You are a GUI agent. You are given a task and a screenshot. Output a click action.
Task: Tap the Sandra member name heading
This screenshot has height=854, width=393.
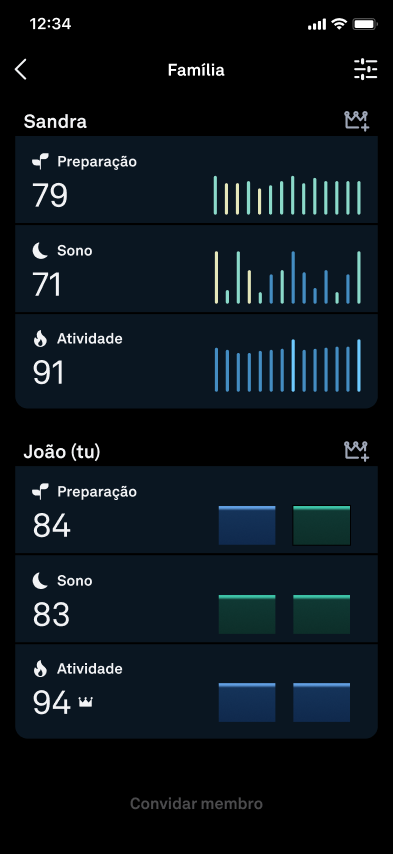tap(55, 121)
